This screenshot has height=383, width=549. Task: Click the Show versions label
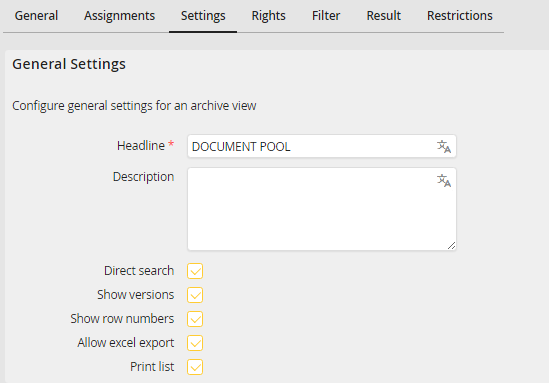coord(135,295)
